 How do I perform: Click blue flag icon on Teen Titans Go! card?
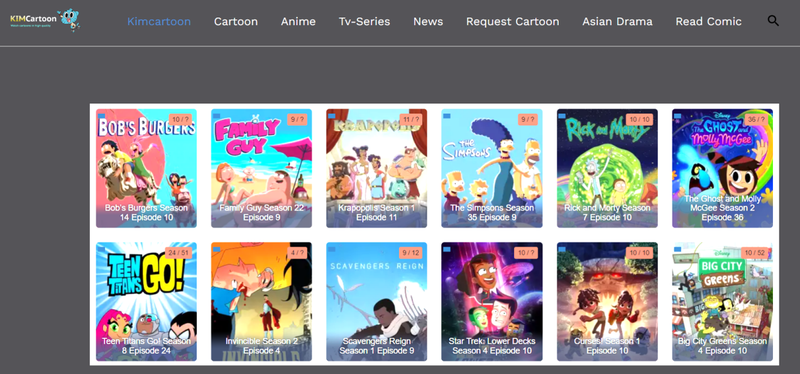[101, 249]
